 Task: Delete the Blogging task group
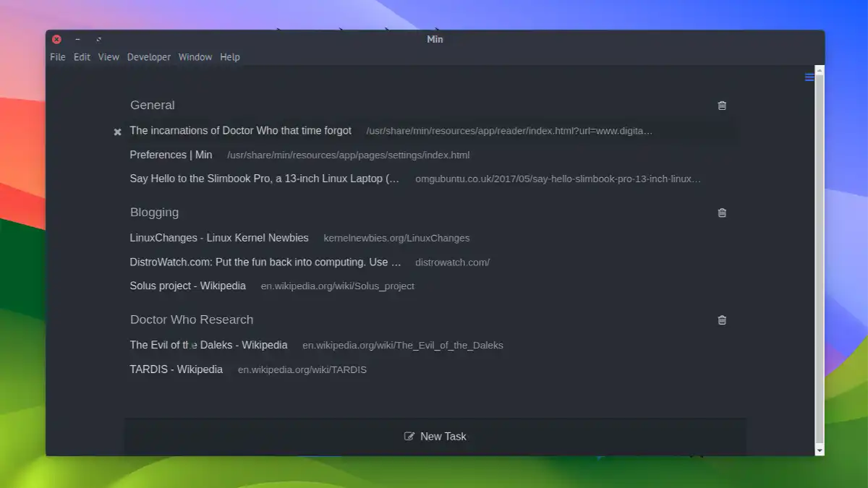pyautogui.click(x=721, y=213)
